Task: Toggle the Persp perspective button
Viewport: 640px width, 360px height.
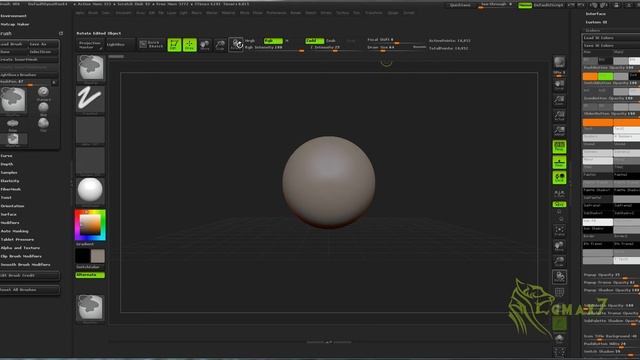Action: click(x=560, y=147)
